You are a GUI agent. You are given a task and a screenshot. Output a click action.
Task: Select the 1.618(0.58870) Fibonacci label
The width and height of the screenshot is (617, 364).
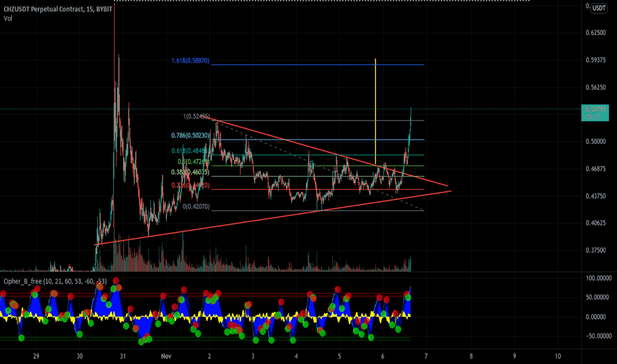click(191, 61)
